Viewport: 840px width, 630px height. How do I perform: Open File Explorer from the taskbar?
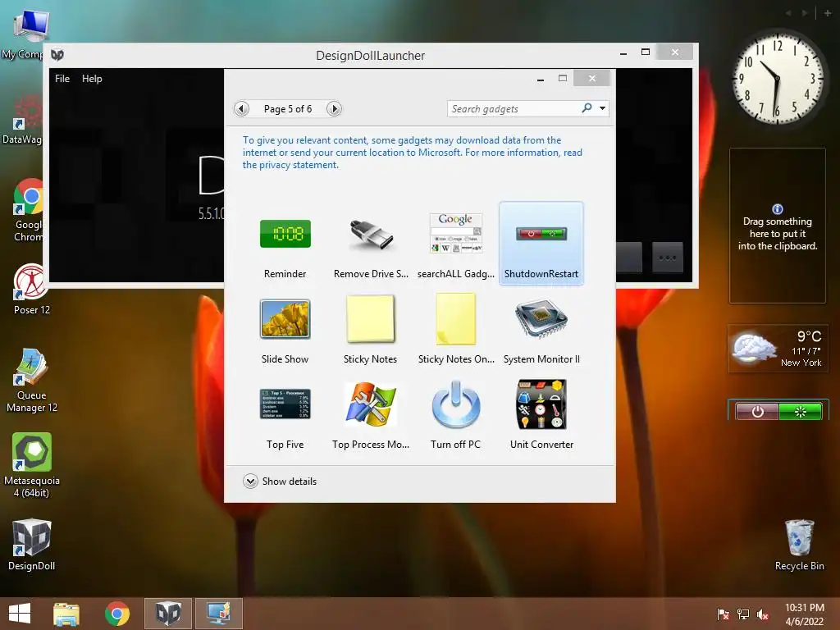pos(66,614)
